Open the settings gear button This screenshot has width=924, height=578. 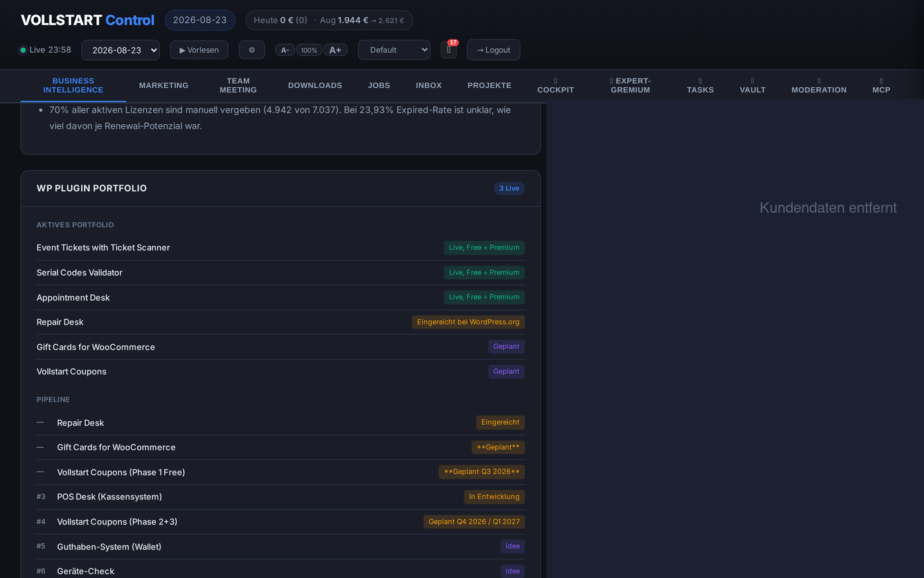click(251, 50)
